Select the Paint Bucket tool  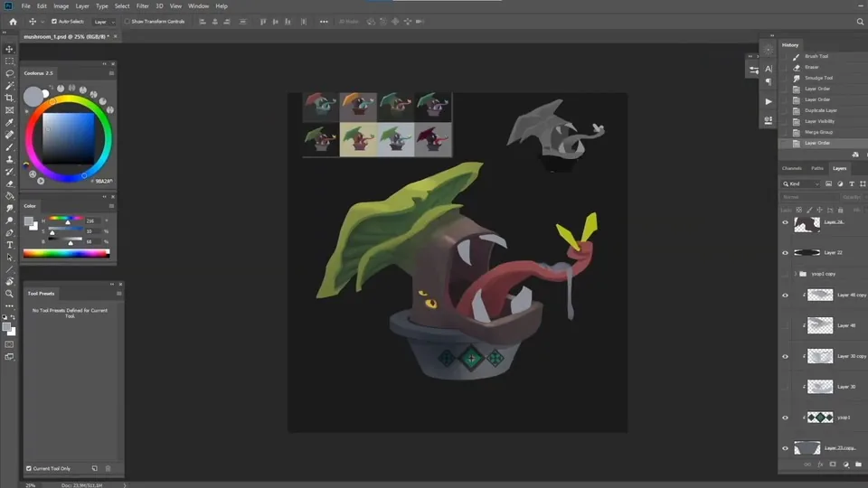point(9,196)
